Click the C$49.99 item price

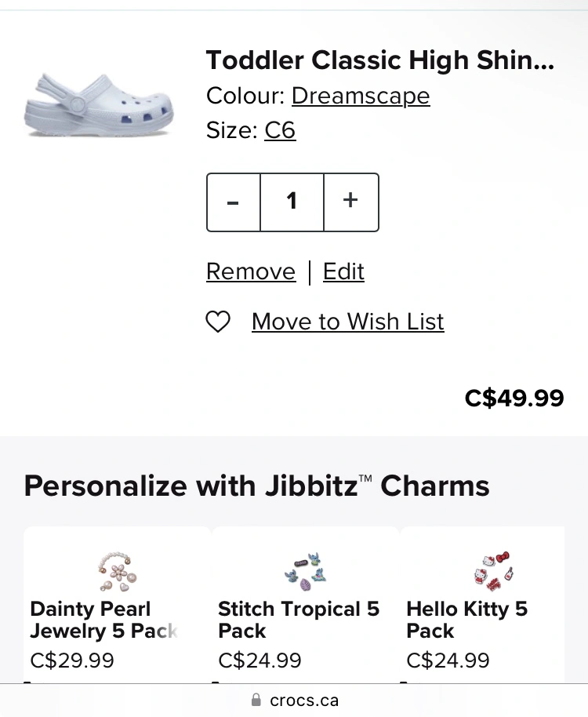(514, 398)
